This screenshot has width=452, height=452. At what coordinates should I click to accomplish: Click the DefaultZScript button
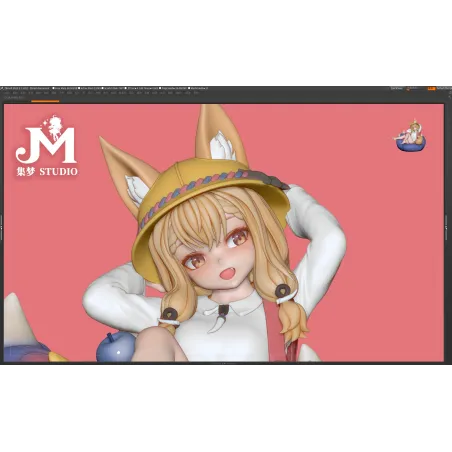pyautogui.click(x=444, y=88)
